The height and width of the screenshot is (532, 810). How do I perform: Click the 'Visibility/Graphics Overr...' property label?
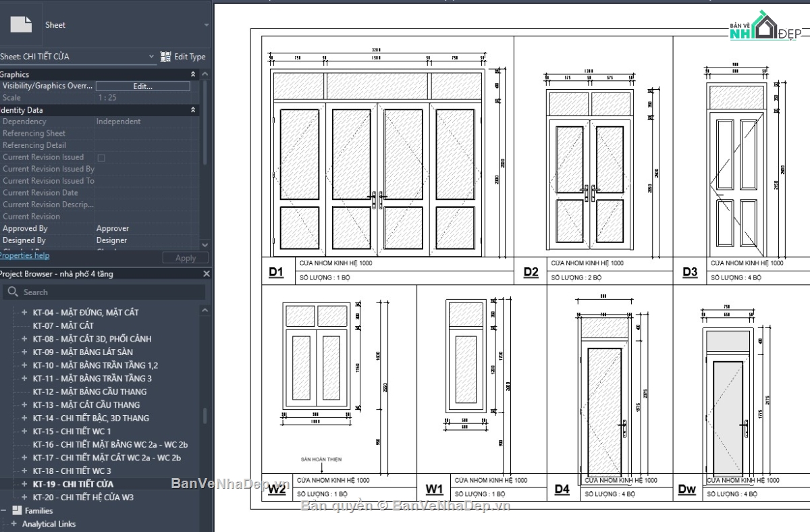[x=47, y=86]
